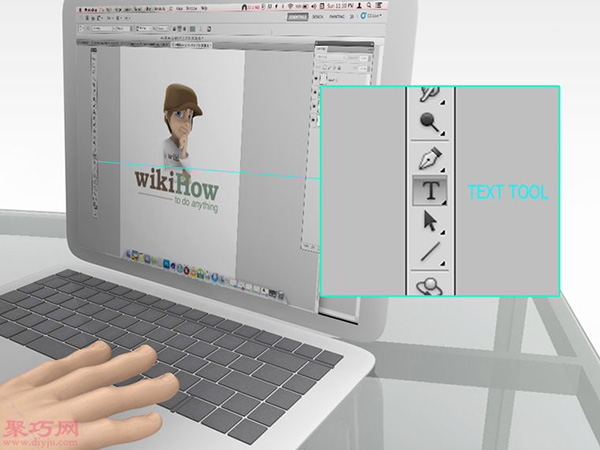
Task: Select the Smudge finger tool in the magnified toolbar
Action: 429,94
